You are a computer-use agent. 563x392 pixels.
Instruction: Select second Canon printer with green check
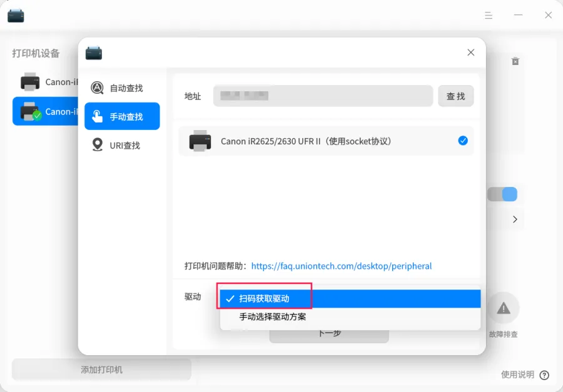(46, 111)
